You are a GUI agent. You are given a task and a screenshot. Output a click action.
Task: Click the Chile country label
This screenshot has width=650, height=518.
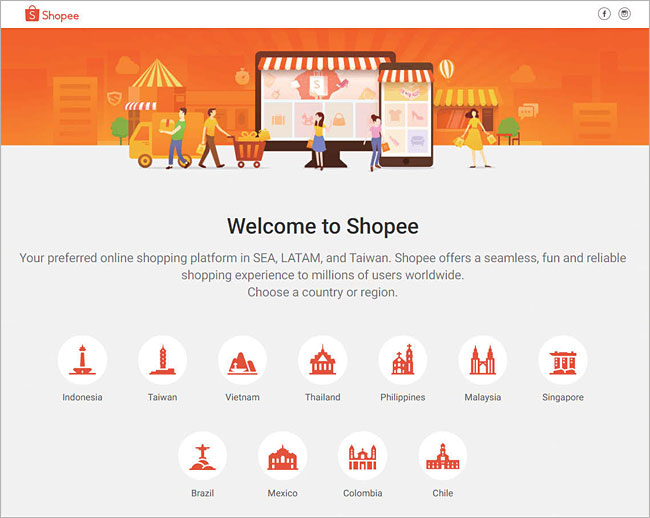tap(442, 493)
